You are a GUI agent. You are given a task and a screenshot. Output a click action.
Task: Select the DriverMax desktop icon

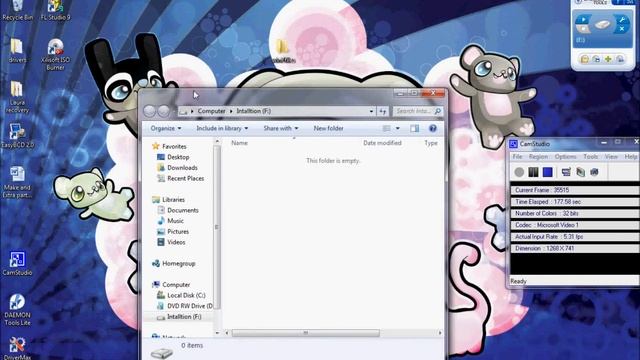pos(17,348)
